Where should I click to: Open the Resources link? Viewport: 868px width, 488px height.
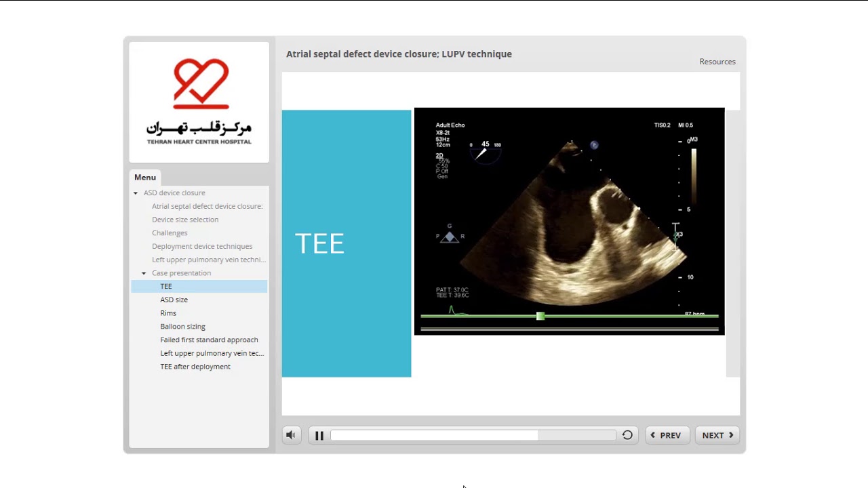717,62
